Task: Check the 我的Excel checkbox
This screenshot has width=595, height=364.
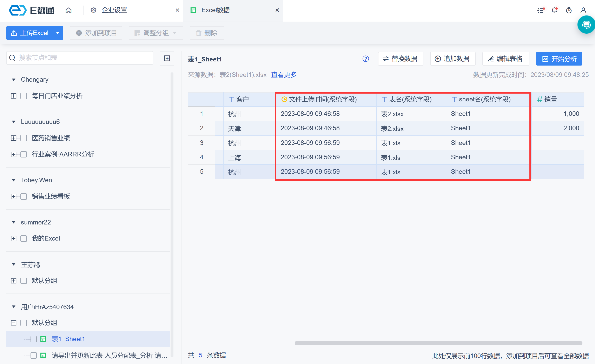Action: pyautogui.click(x=24, y=238)
